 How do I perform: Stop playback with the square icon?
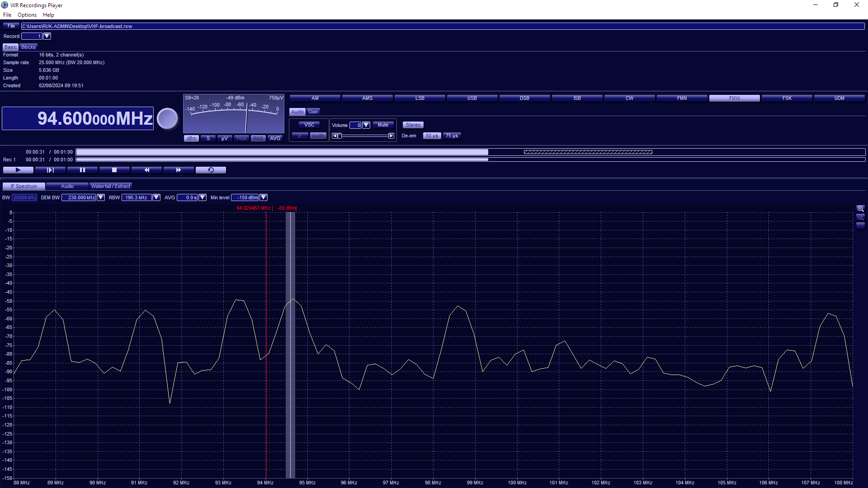click(x=114, y=170)
